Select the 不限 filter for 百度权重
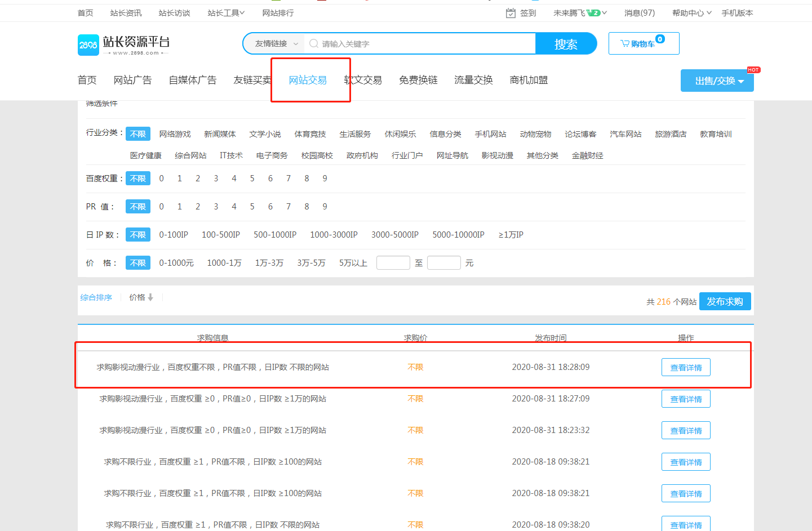The width and height of the screenshot is (812, 531). tap(138, 178)
